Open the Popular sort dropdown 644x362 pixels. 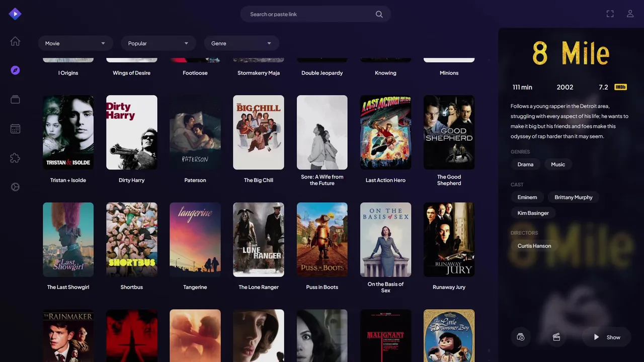click(158, 43)
